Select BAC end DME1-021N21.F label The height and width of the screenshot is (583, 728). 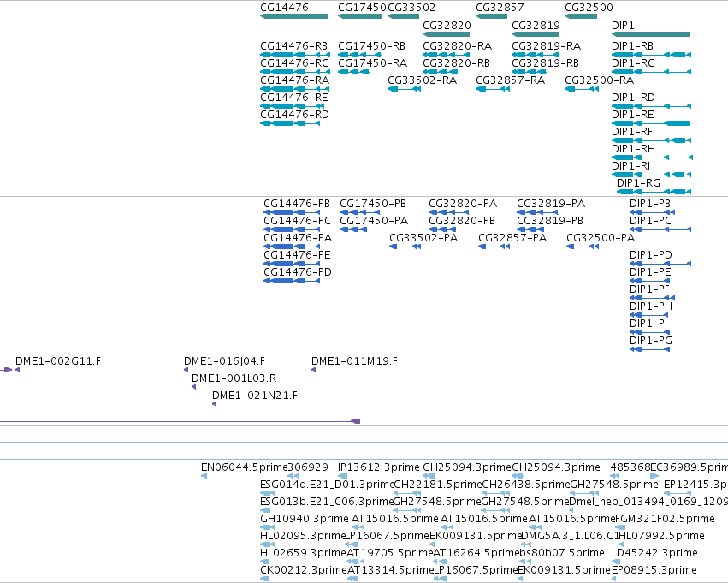coord(255,396)
